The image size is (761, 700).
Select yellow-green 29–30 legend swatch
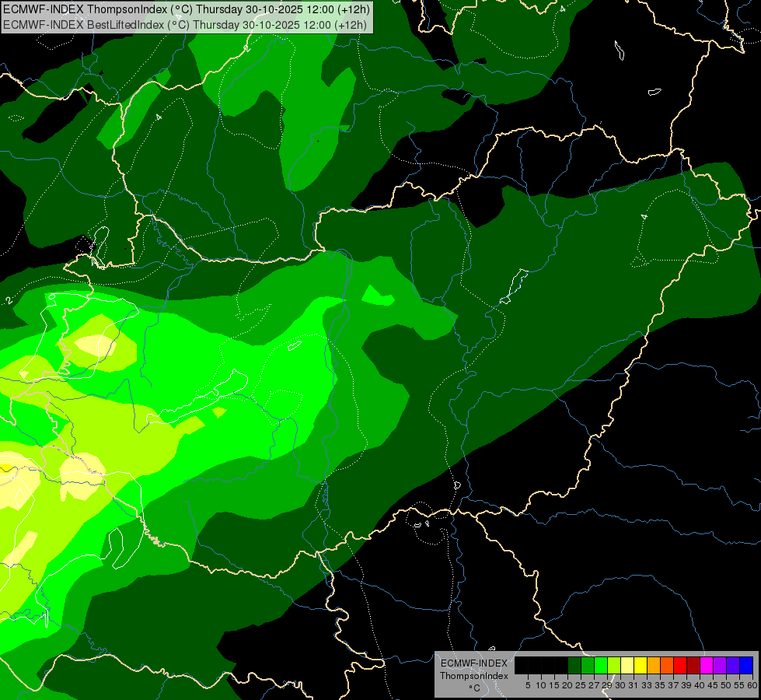[x=614, y=665]
